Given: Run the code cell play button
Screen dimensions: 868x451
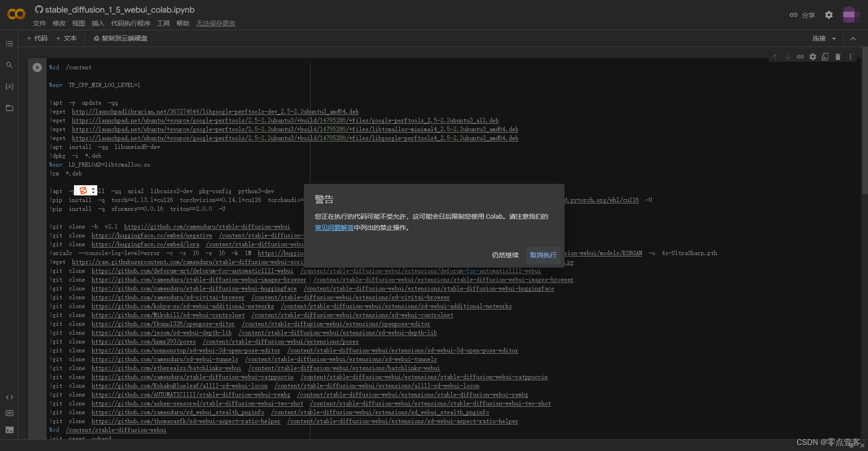Looking at the screenshot, I should point(37,67).
